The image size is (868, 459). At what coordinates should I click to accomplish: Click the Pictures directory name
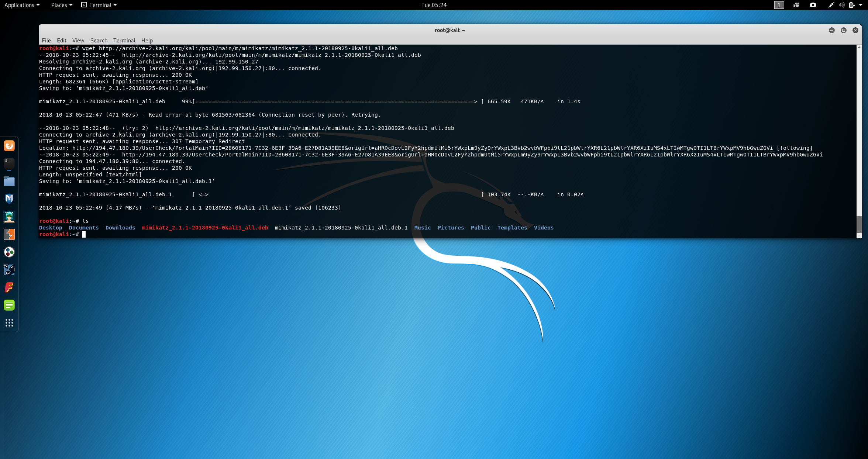pyautogui.click(x=451, y=228)
